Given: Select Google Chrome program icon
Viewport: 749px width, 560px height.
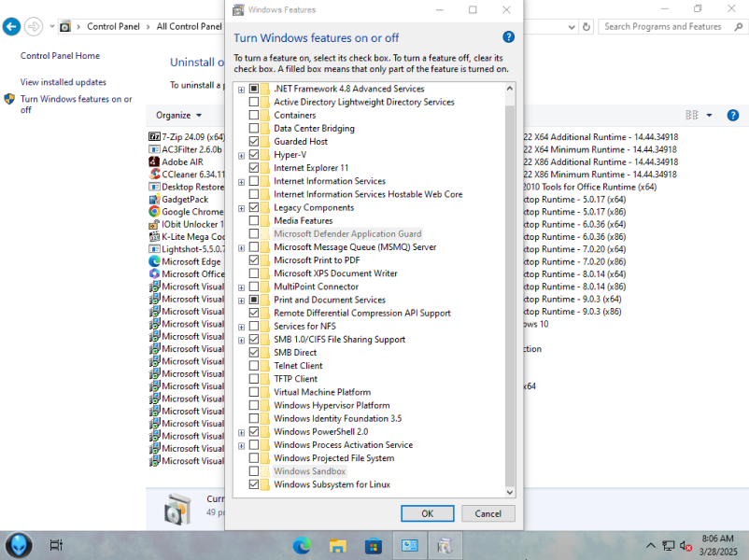Looking at the screenshot, I should [154, 212].
